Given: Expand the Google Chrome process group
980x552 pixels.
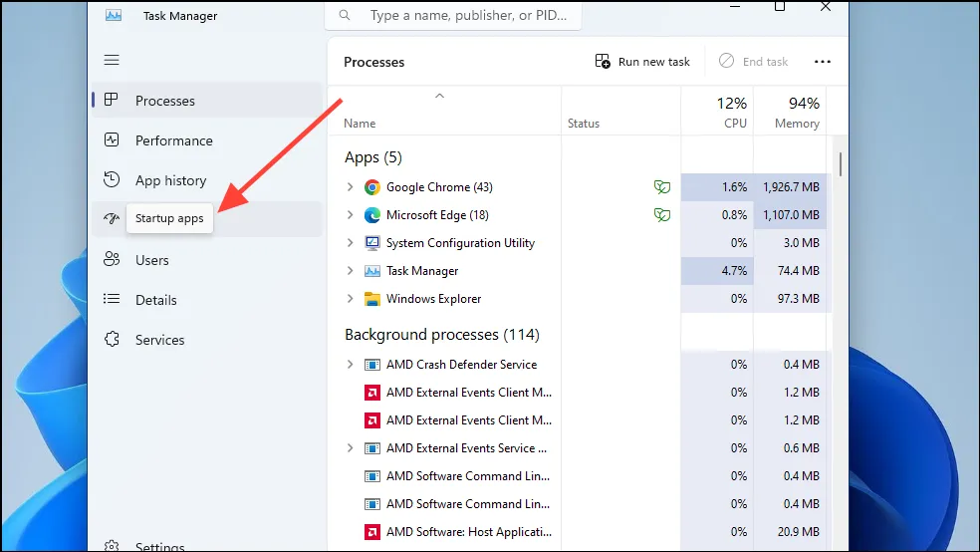Looking at the screenshot, I should coord(350,187).
